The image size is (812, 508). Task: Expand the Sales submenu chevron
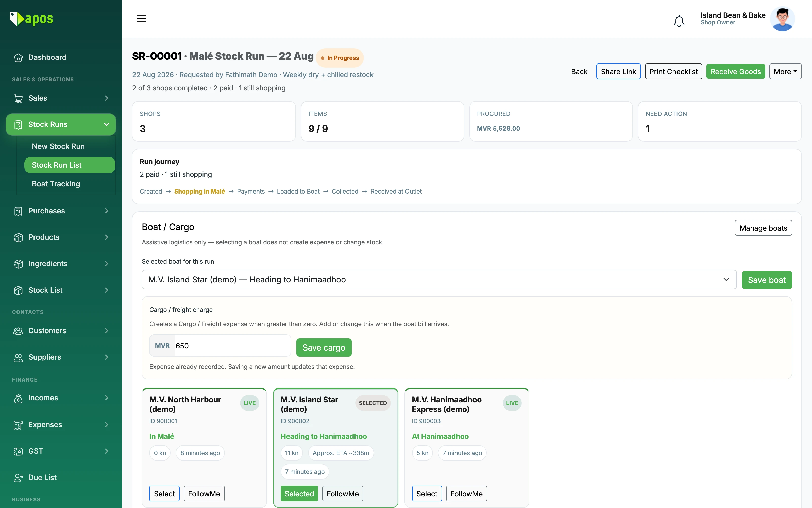107,98
